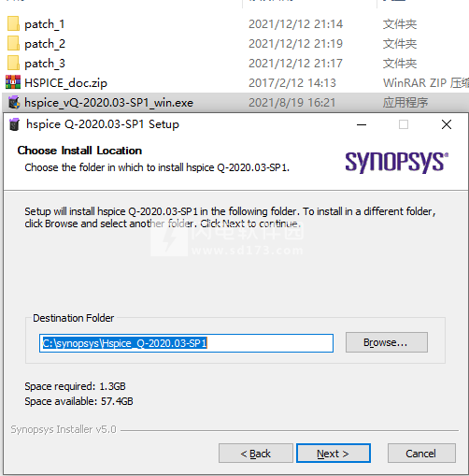This screenshot has height=476, width=469.
Task: Select the patch_1 folder icon
Action: click(13, 24)
